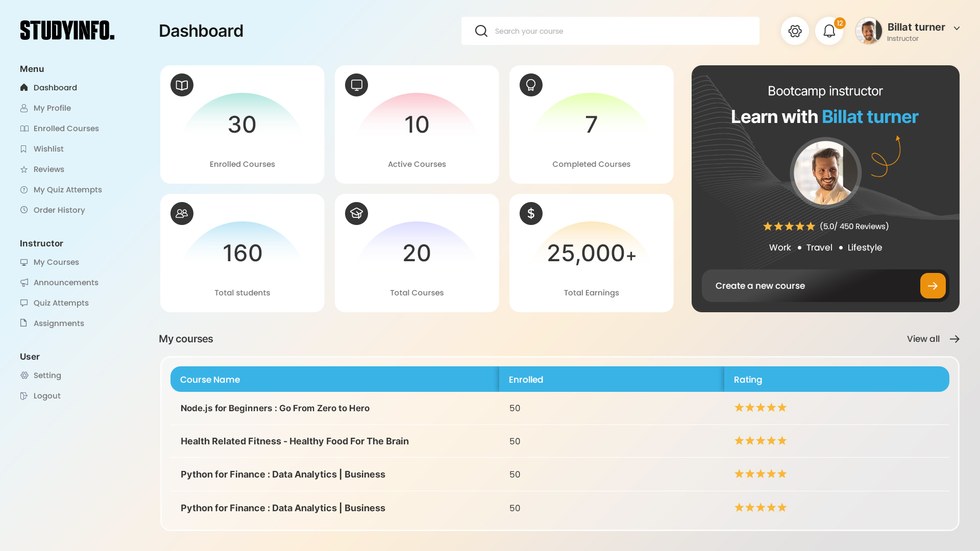Viewport: 980px width, 551px height.
Task: Click the Total students people icon
Action: coord(182,214)
